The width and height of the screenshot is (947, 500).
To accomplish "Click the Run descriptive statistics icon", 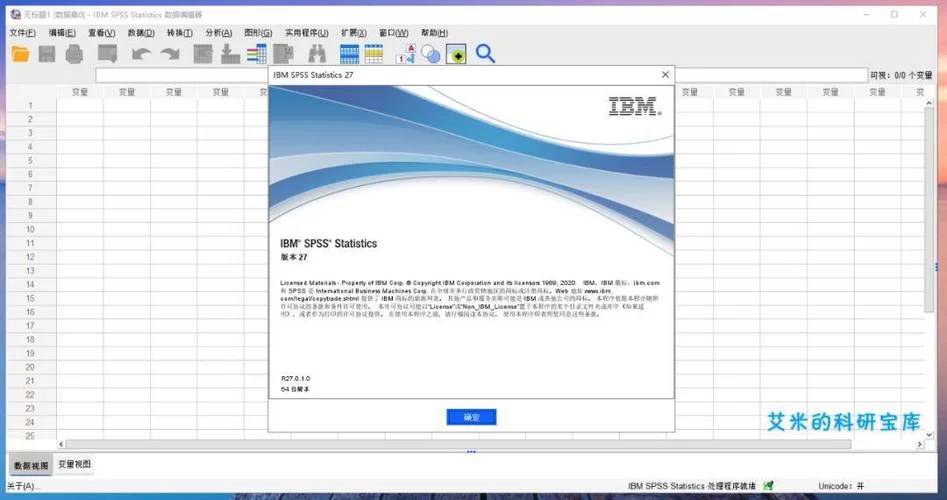I will click(283, 54).
